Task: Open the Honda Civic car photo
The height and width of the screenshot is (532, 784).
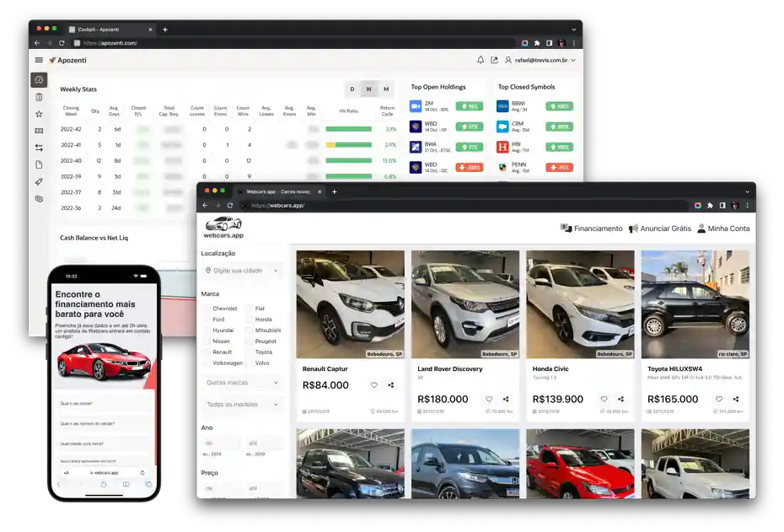Action: pyautogui.click(x=580, y=304)
